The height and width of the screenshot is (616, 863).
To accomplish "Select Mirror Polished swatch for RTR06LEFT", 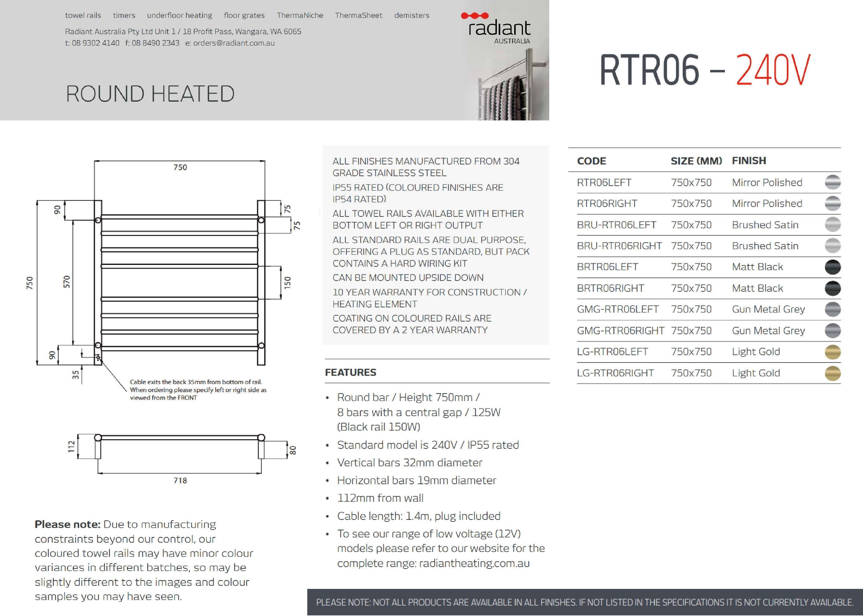I will (832, 182).
